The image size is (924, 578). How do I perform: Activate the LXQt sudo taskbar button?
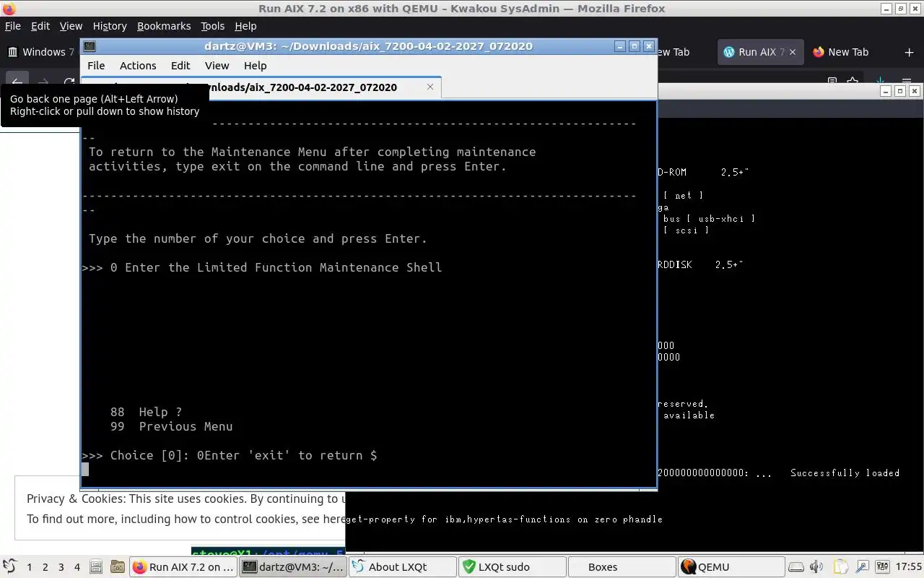(x=512, y=567)
